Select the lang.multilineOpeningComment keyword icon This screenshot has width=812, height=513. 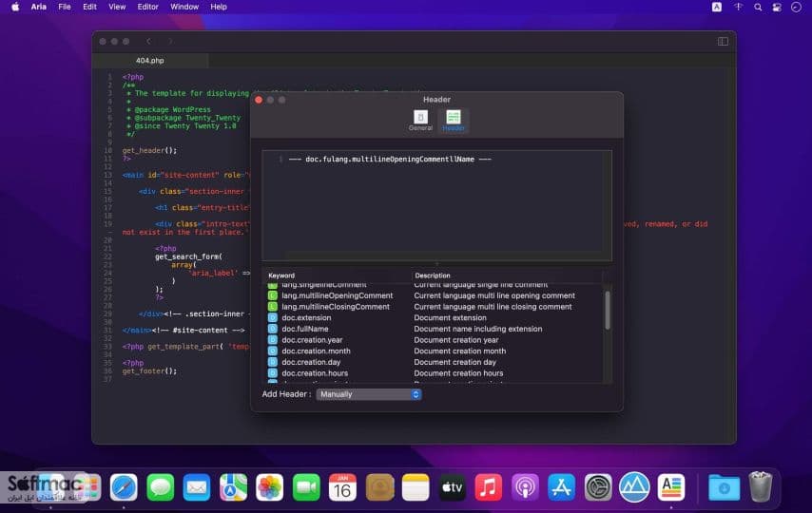pyautogui.click(x=272, y=295)
